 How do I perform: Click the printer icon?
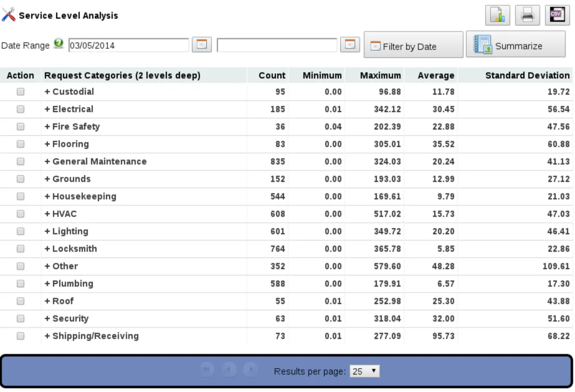pyautogui.click(x=527, y=15)
